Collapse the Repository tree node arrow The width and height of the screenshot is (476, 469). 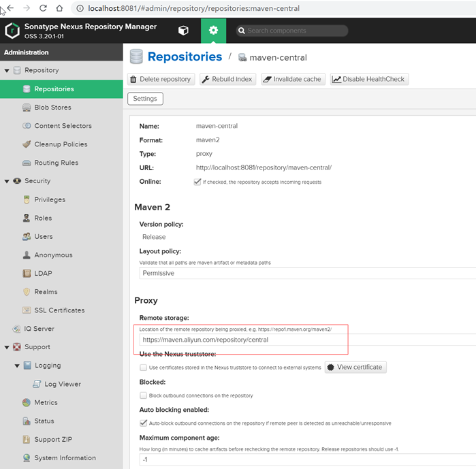tap(7, 70)
